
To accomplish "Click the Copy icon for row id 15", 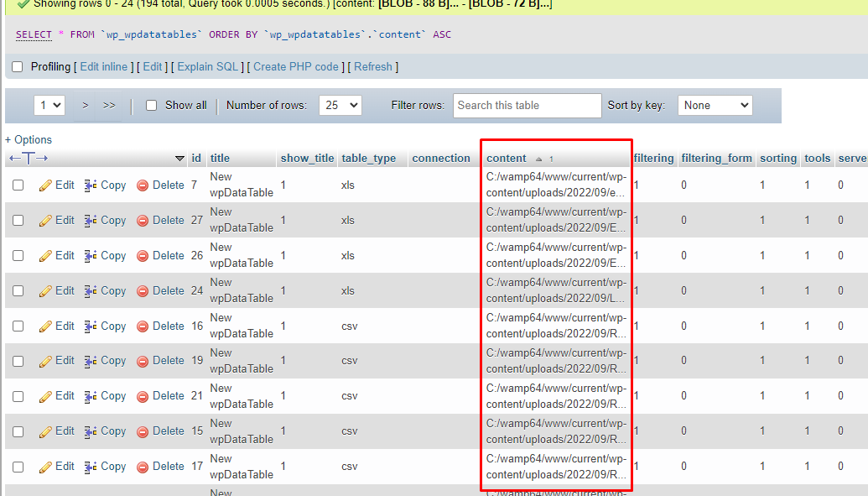I will 91,431.
